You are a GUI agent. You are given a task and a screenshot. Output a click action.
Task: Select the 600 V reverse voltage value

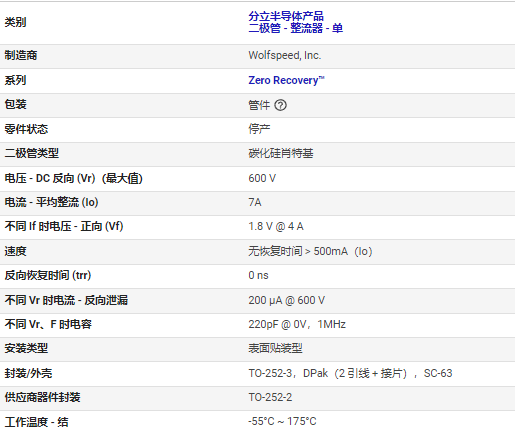(x=262, y=178)
